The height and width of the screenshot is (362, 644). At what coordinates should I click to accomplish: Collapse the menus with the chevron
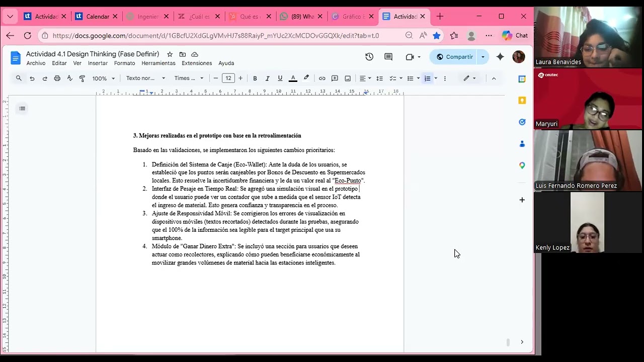click(494, 78)
